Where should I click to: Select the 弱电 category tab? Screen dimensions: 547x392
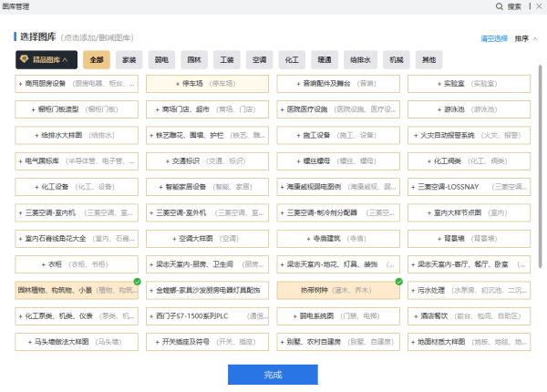pos(161,59)
